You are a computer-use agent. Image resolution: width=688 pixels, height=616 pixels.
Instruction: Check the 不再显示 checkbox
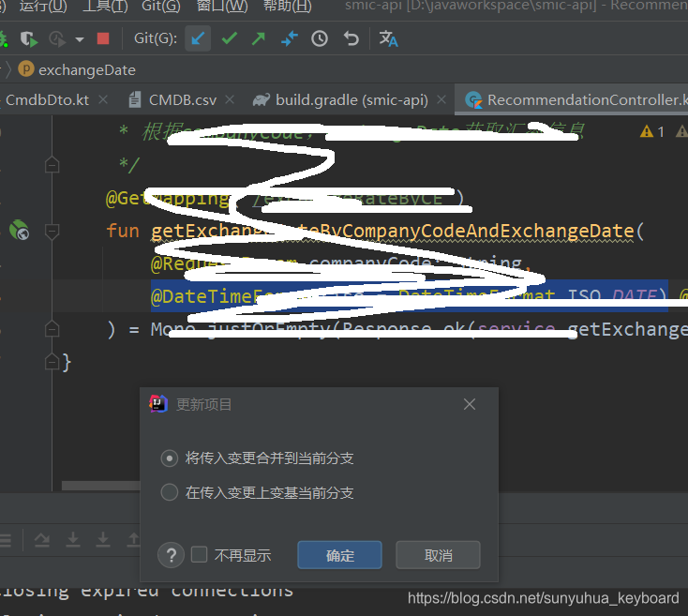click(200, 554)
